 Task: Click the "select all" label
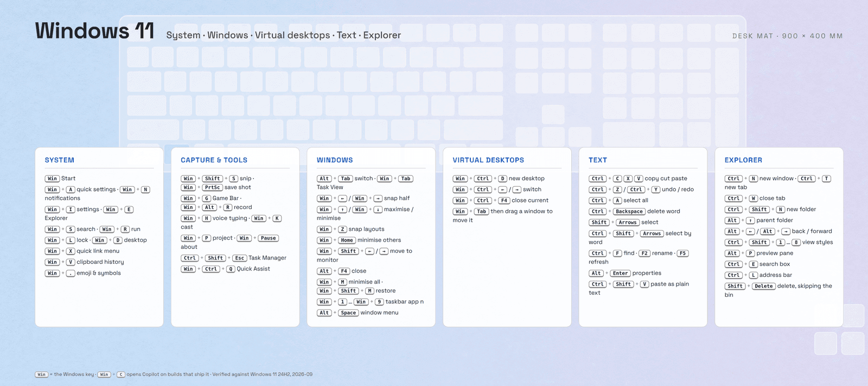coord(635,200)
